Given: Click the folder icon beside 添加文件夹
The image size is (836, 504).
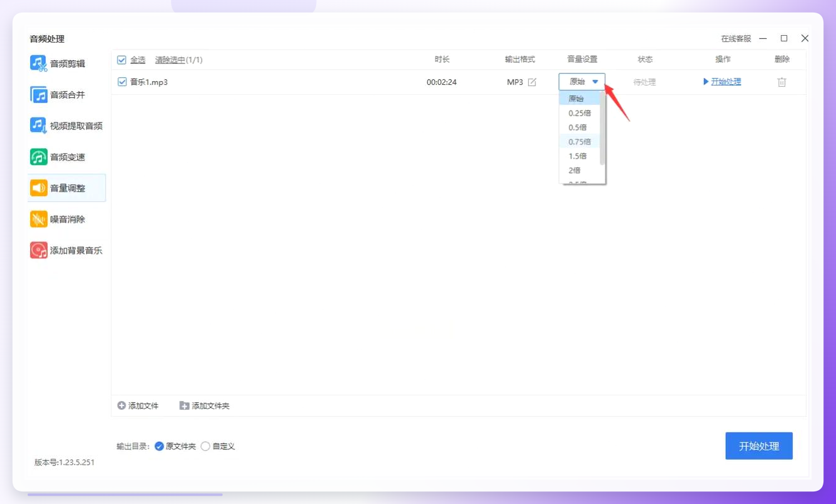Looking at the screenshot, I should click(184, 406).
